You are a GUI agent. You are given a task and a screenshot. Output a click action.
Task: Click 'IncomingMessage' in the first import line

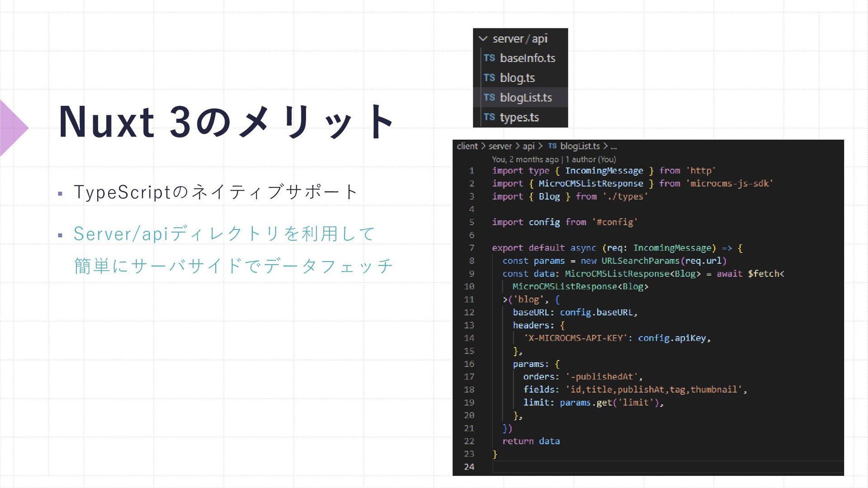click(x=604, y=171)
